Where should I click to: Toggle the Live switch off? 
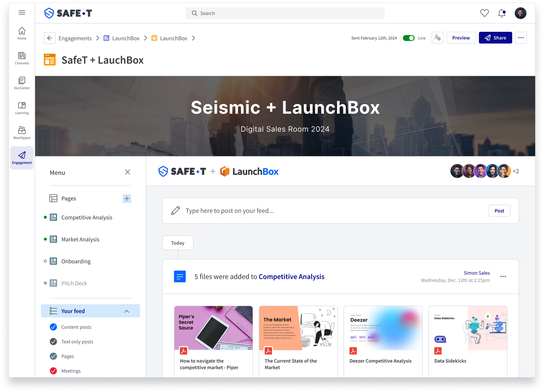[x=408, y=38]
